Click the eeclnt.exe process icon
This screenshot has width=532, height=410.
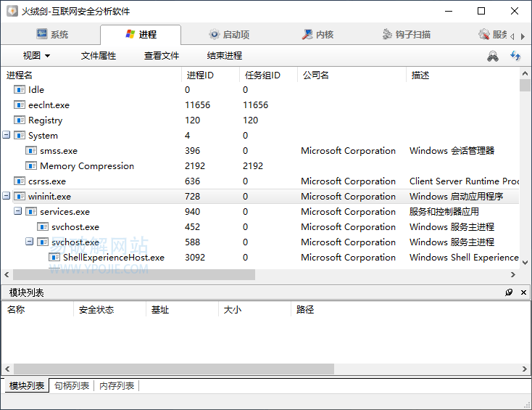20,105
